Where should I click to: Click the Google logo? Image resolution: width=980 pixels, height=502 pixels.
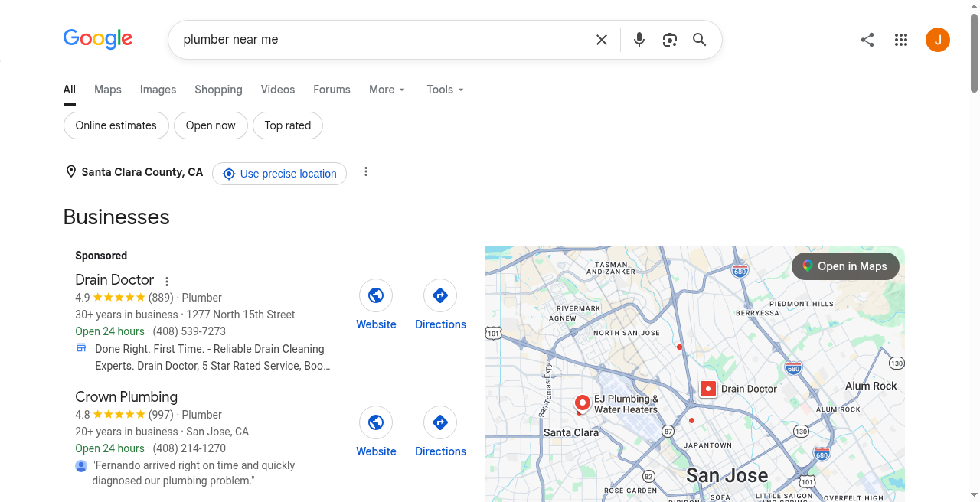98,39
